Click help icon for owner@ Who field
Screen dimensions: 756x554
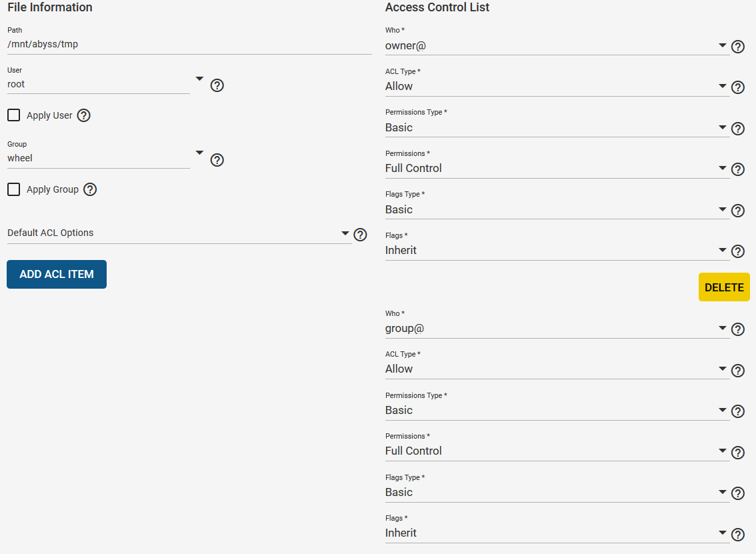tap(737, 47)
